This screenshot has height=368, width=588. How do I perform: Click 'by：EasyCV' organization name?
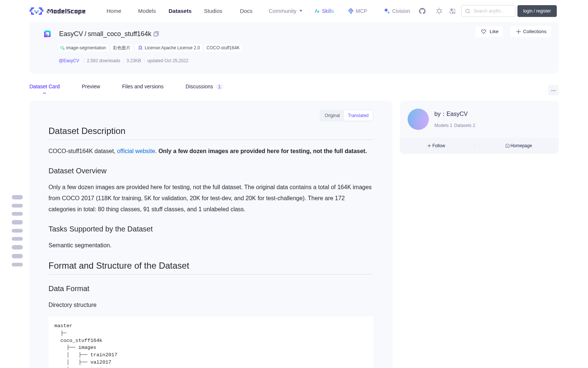451,114
